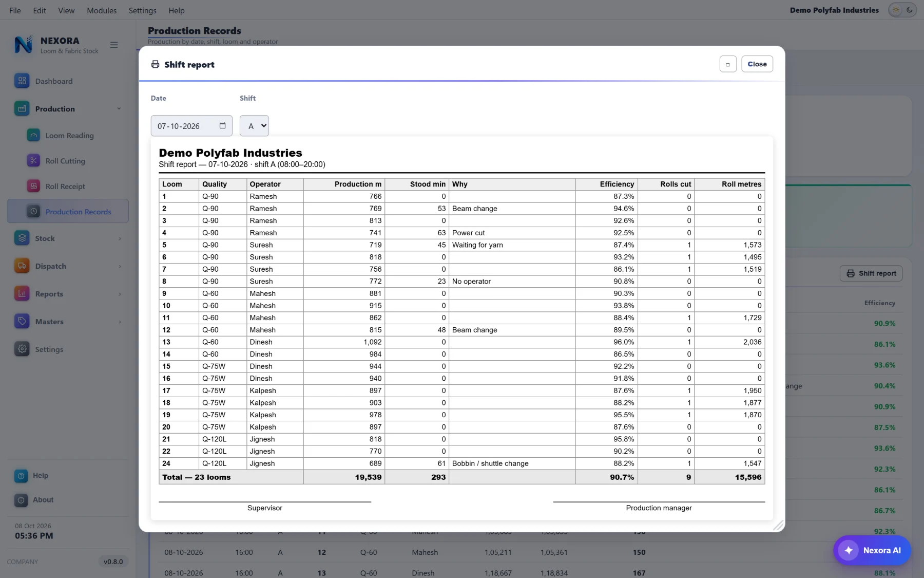Open Roll Receipt sidebar icon

tap(33, 186)
